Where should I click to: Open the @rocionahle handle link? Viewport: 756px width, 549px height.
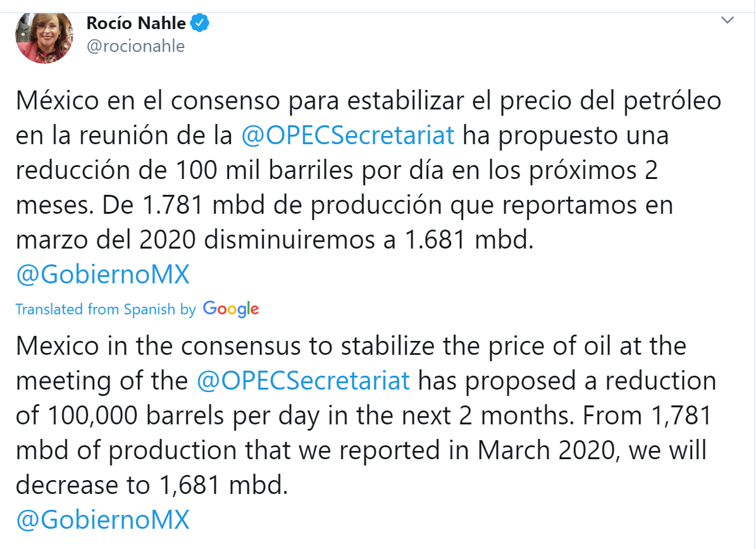[135, 46]
